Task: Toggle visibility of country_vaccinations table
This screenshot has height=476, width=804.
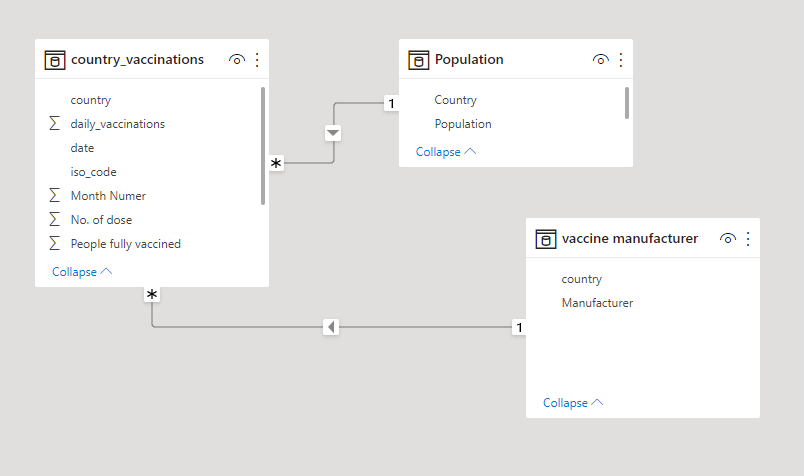Action: [x=236, y=60]
